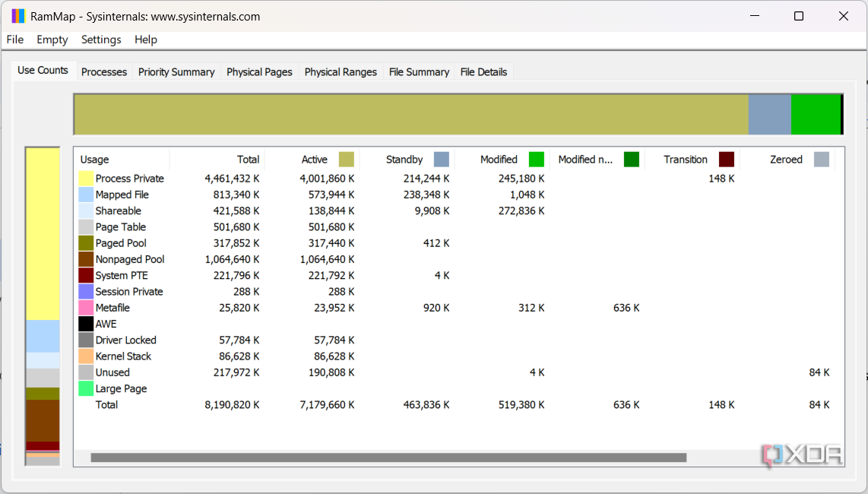Maximize the RamMap window
The image size is (868, 494).
click(799, 16)
